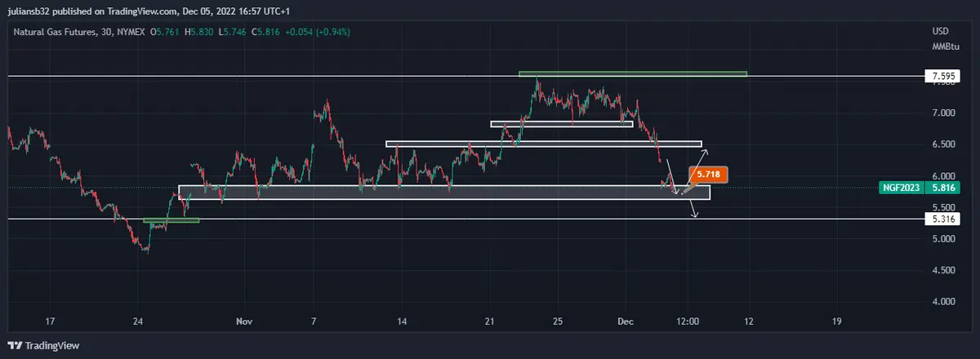The image size is (980, 359).
Task: Click the white 5.316 price level label
Action: pyautogui.click(x=942, y=219)
